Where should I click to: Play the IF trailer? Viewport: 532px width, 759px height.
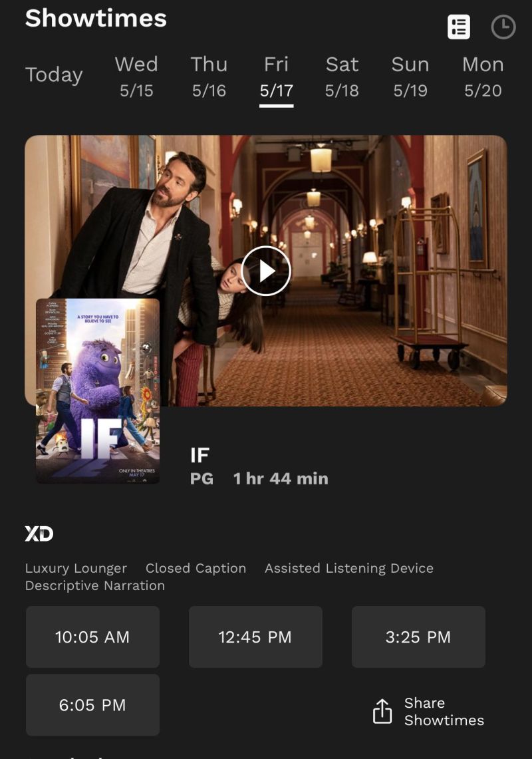266,271
